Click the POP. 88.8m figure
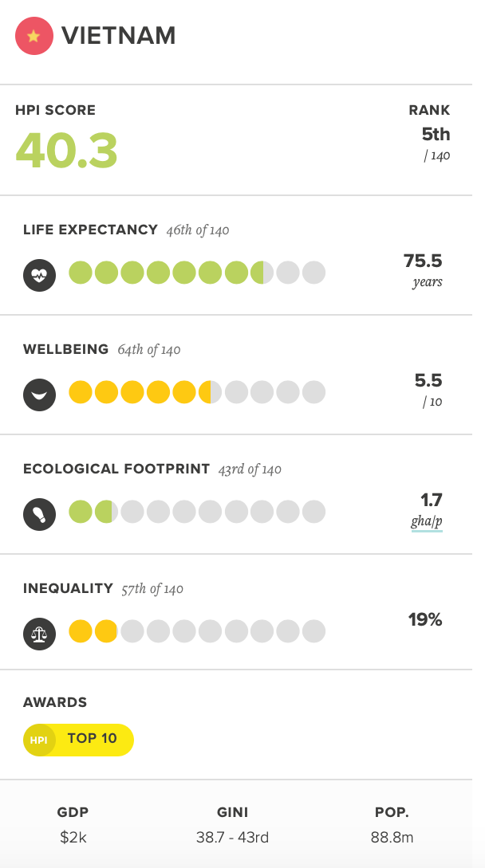The height and width of the screenshot is (868, 485). click(392, 838)
